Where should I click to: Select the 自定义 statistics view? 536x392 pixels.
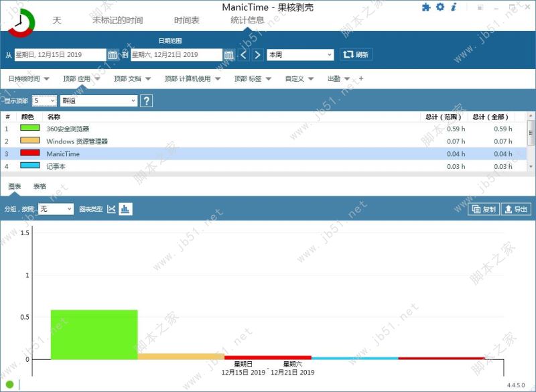pos(294,78)
